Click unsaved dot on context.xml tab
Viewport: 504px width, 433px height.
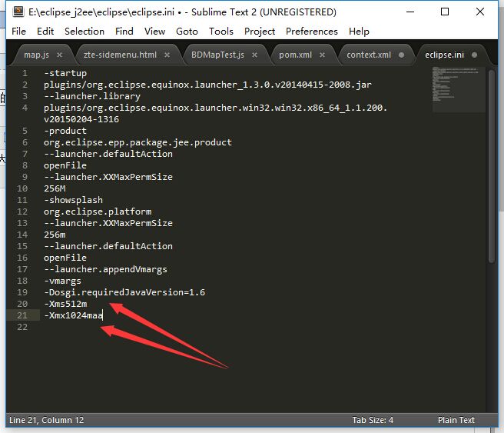coord(402,55)
